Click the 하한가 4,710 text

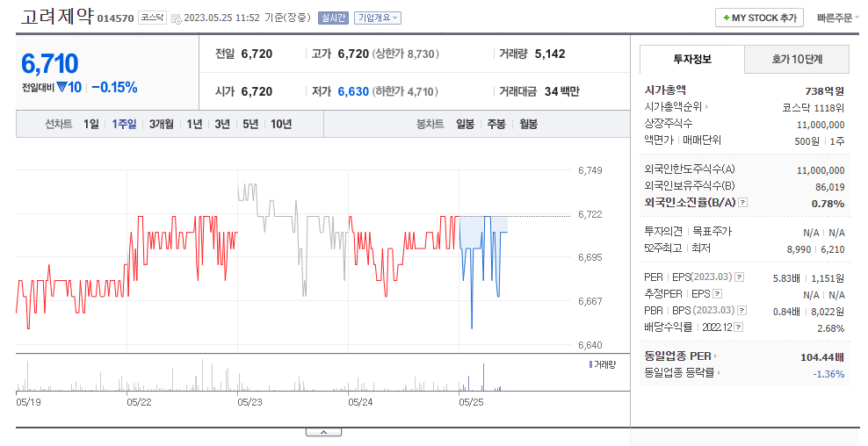405,91
